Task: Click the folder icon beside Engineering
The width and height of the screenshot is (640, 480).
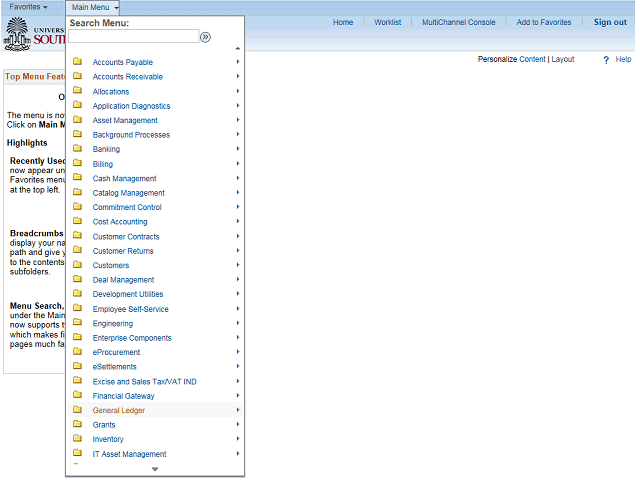Action: [78, 322]
